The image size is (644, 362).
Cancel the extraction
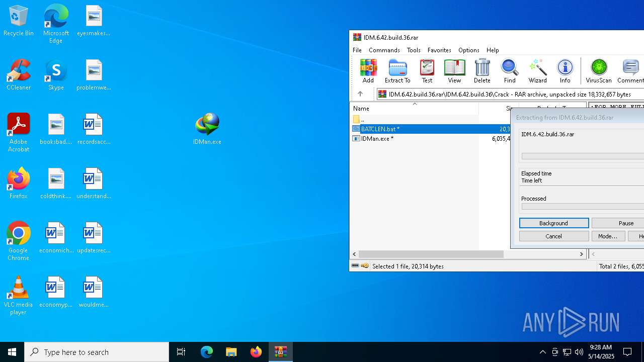click(x=554, y=236)
